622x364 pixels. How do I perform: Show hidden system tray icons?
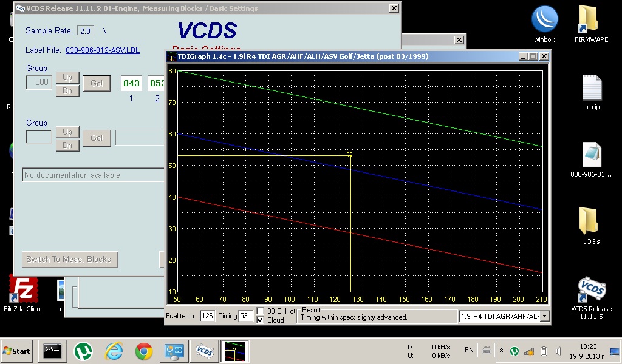tap(501, 351)
